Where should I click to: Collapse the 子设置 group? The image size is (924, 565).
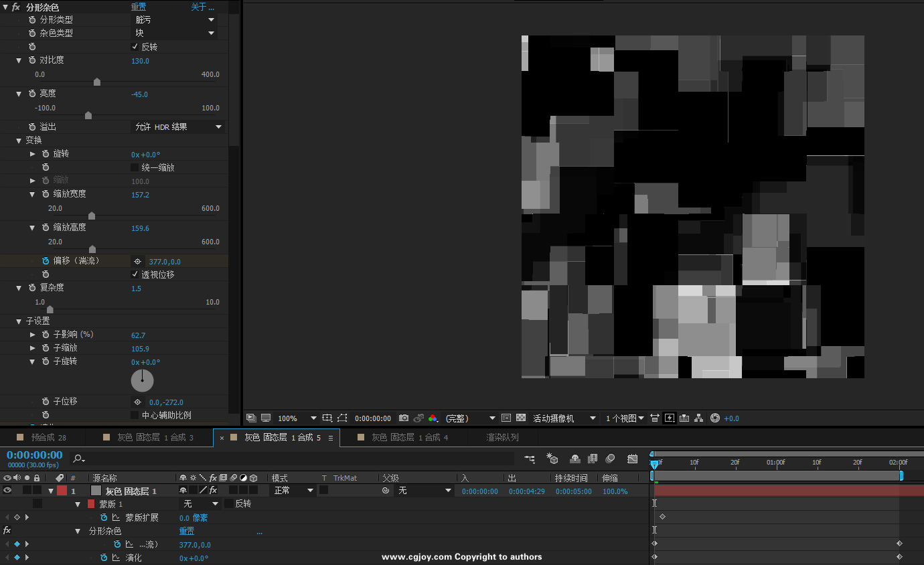click(x=19, y=321)
